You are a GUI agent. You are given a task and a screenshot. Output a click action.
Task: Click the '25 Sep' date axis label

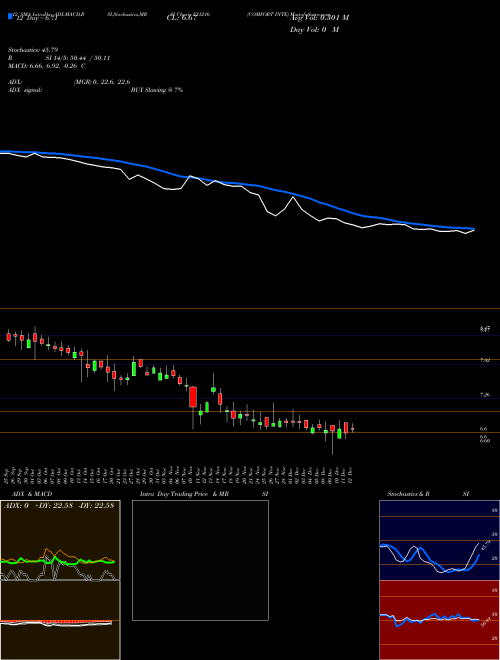(x=8, y=475)
